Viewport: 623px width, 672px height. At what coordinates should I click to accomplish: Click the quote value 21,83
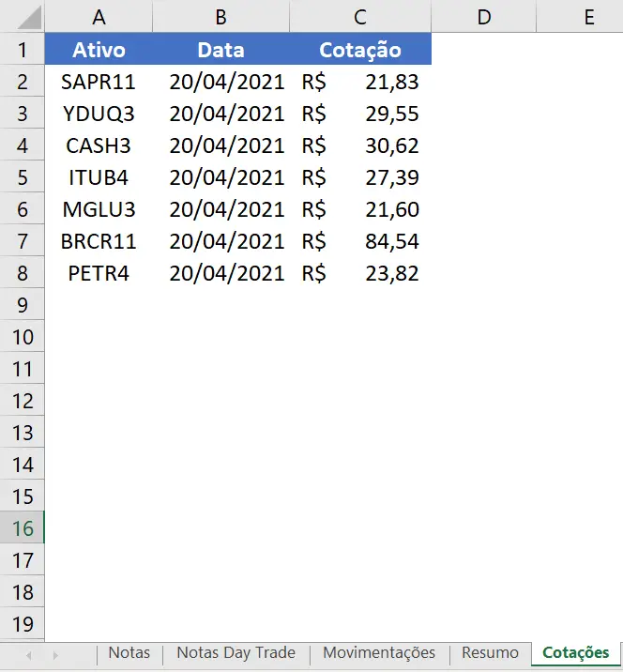point(391,82)
